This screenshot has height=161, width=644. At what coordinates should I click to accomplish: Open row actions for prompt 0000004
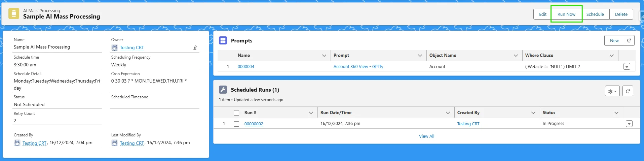(x=627, y=67)
